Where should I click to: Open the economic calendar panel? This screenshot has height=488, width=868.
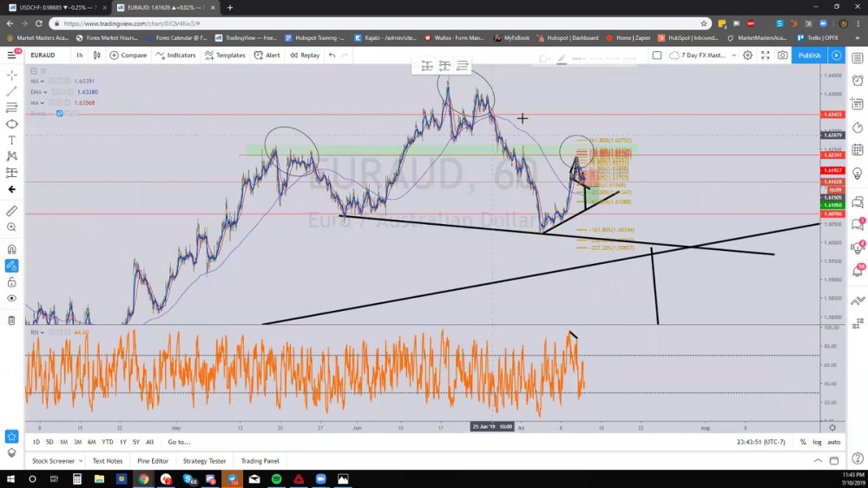click(858, 149)
